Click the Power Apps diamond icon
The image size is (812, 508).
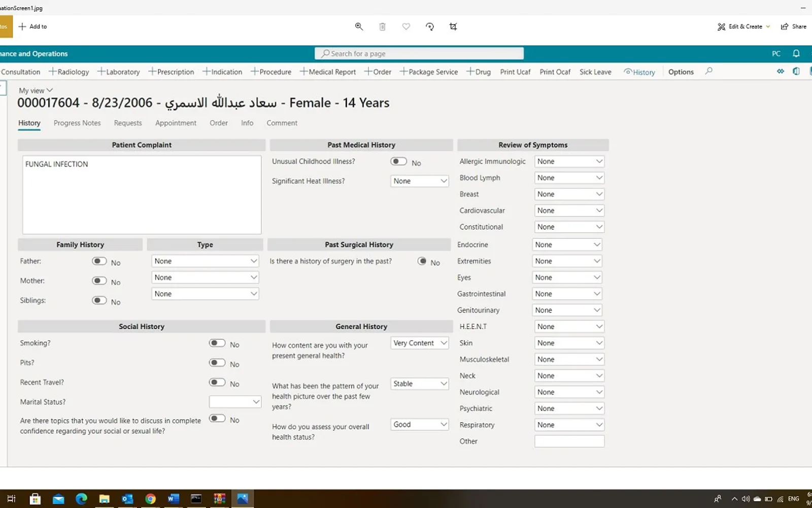pyautogui.click(x=781, y=72)
